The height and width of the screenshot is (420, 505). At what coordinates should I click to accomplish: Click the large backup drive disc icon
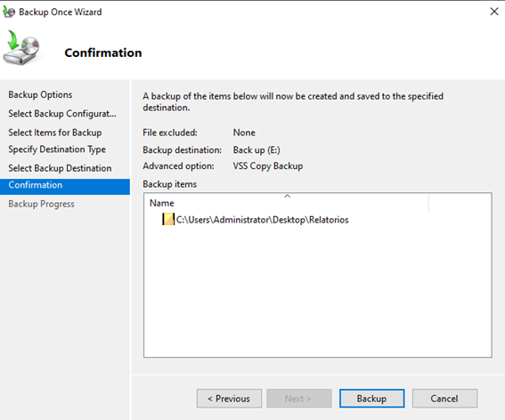[22, 48]
